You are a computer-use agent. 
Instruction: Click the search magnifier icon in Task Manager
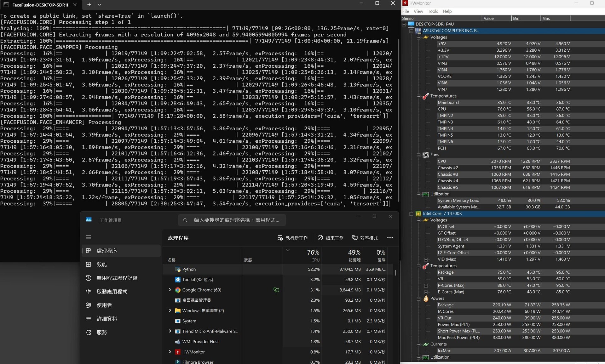coord(185,220)
